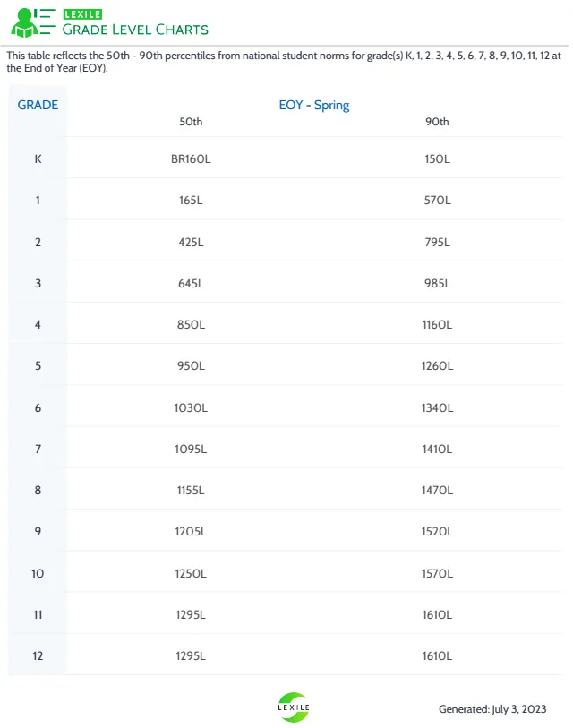Click the green Lexile reader logo icon
Image resolution: width=573 pixels, height=728 pixels.
(31, 22)
